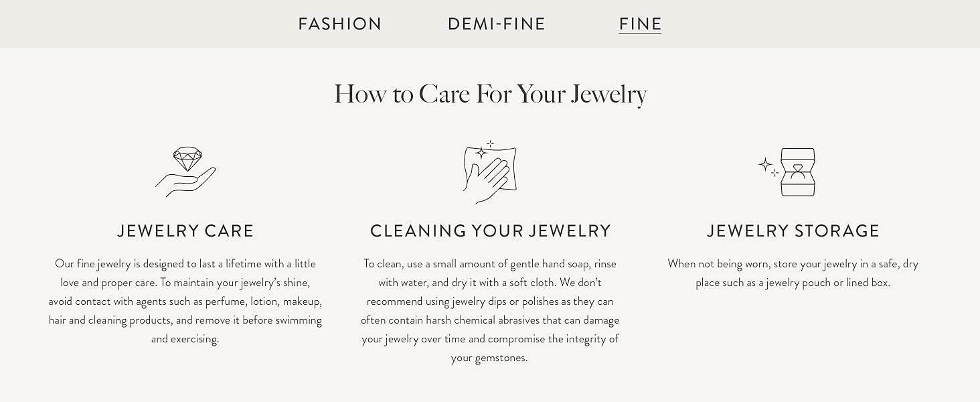Click the underline beneath FINE
The image size is (980, 402).
click(x=640, y=33)
